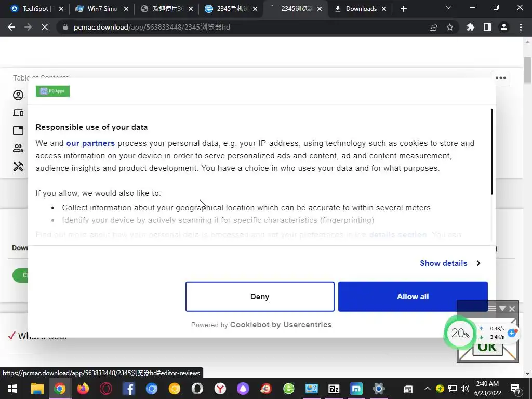532x399 pixels.
Task: Click the user circle icon in contents
Action: click(18, 95)
